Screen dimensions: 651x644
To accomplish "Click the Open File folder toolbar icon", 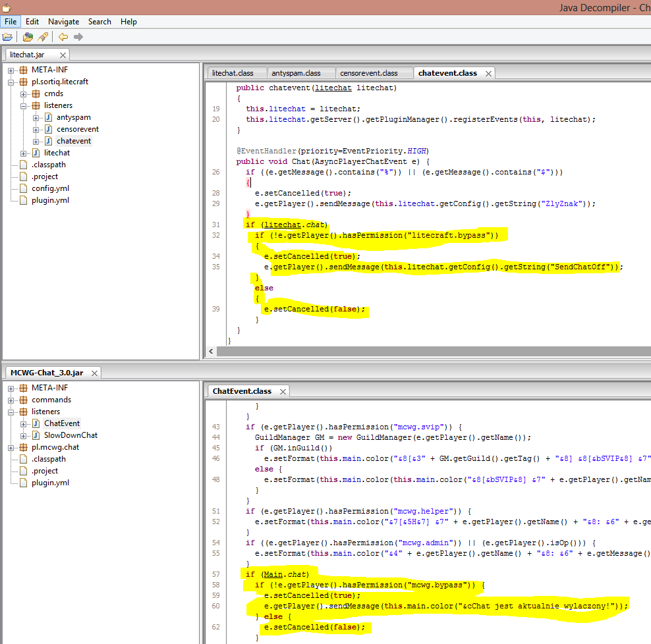I will pos(7,37).
